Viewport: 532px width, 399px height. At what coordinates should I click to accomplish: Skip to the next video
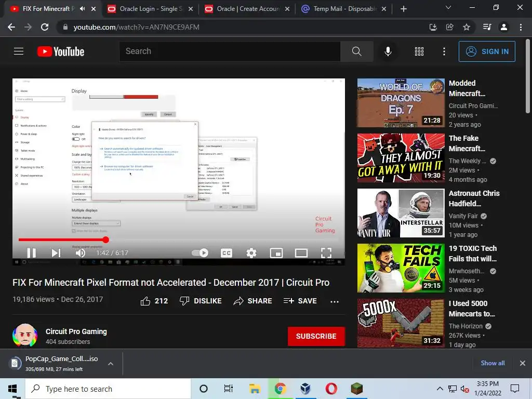click(x=56, y=253)
